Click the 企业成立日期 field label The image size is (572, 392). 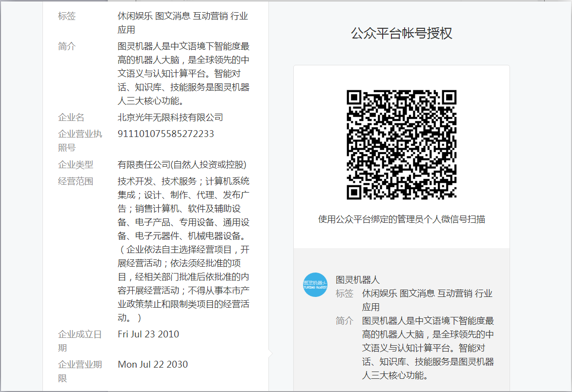click(x=80, y=341)
